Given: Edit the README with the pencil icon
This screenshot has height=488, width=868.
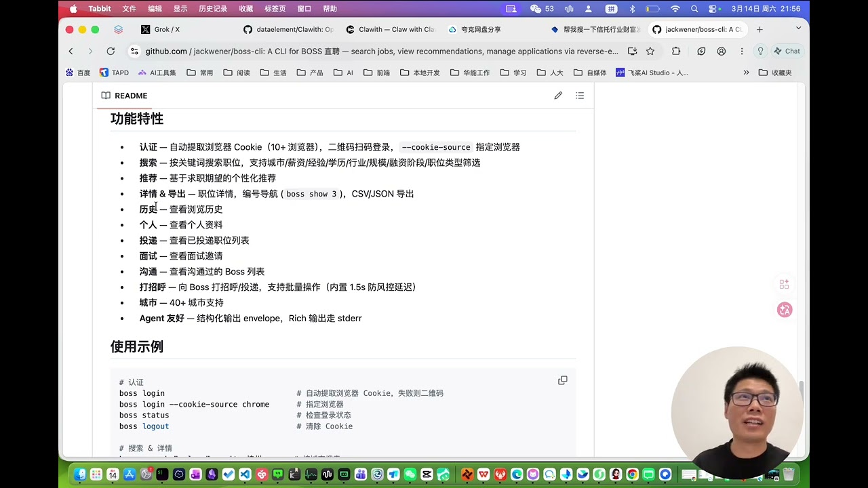Looking at the screenshot, I should pos(558,96).
